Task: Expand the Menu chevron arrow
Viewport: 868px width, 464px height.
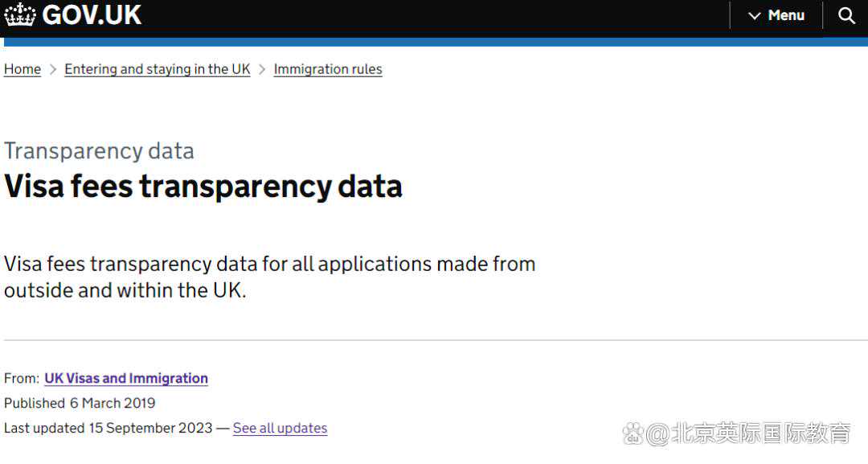Action: 754,16
